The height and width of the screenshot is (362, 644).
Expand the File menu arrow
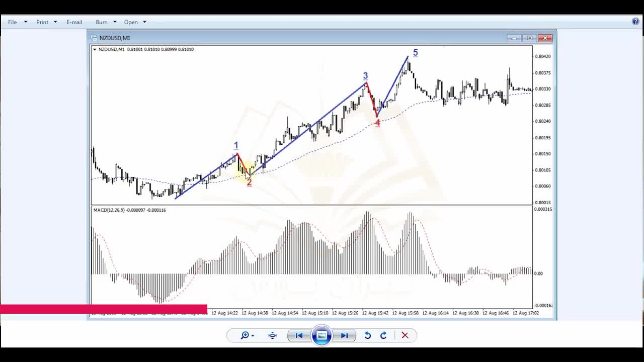tap(26, 22)
